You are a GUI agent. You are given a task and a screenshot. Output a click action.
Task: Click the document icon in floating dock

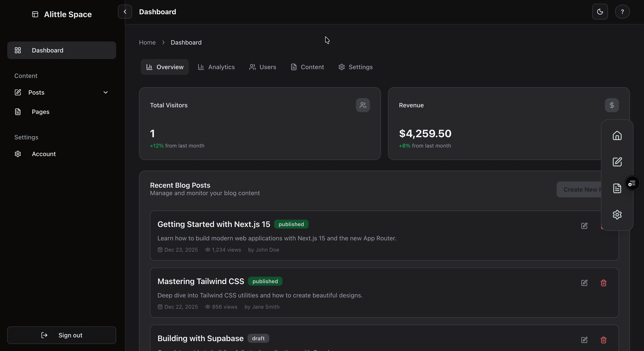point(617,188)
